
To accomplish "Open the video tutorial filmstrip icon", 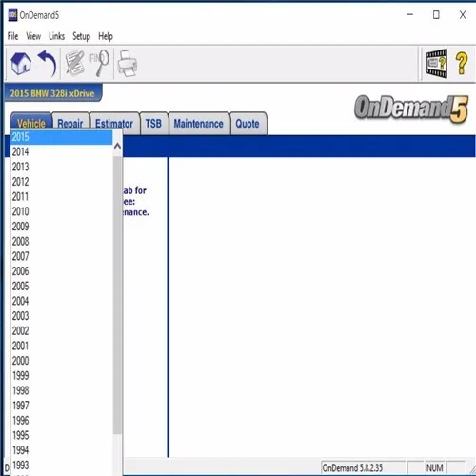I will point(437,64).
